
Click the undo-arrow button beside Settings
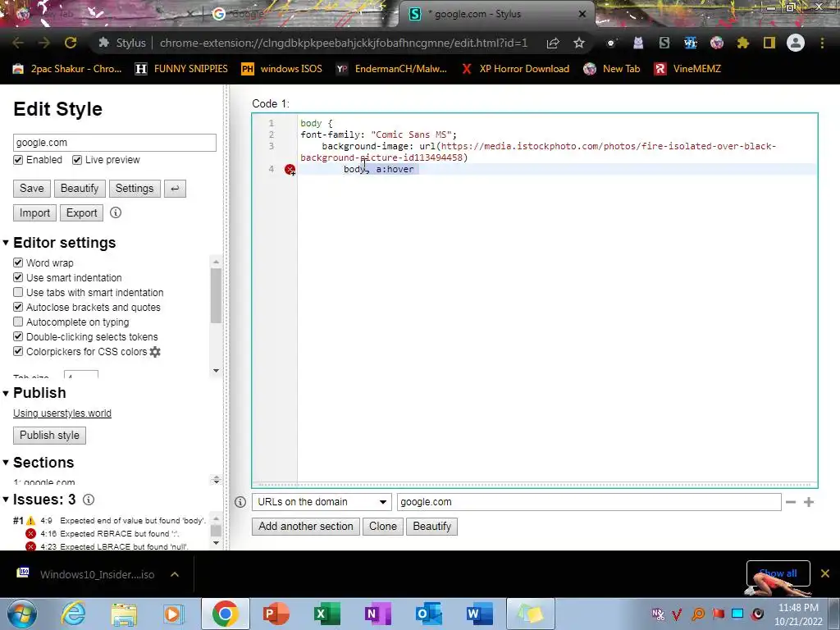pos(175,189)
